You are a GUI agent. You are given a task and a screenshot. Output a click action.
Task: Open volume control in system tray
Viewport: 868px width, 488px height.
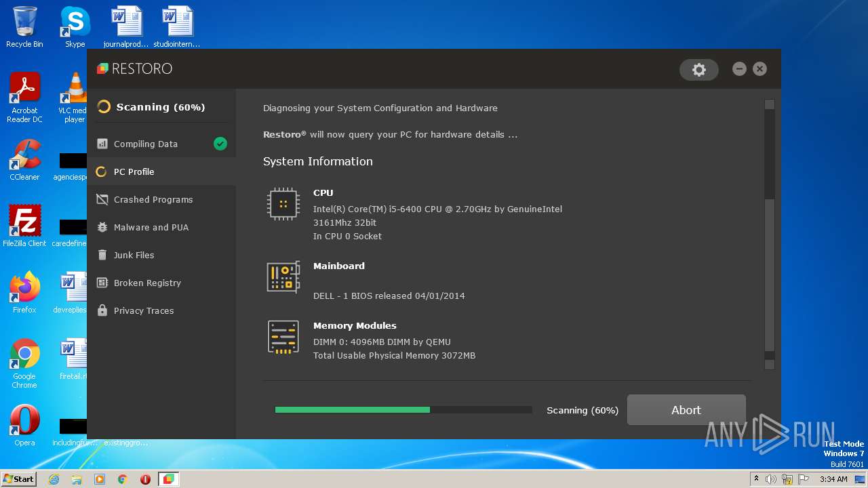(771, 479)
